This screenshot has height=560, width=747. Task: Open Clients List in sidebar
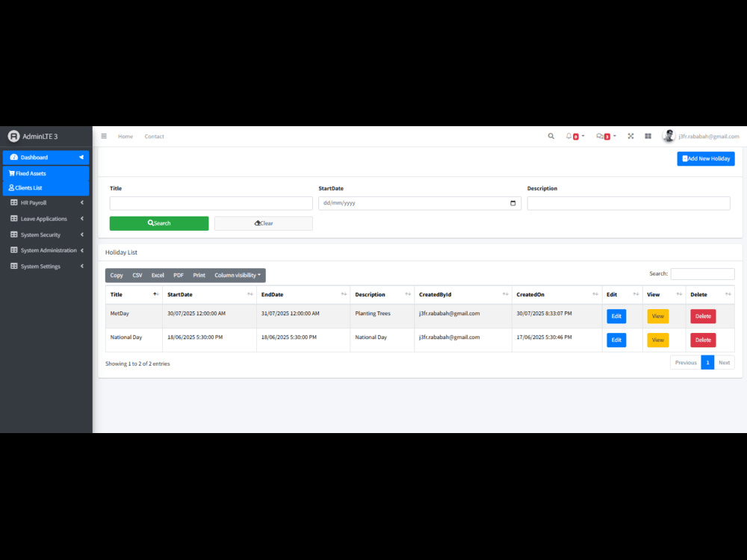46,187
